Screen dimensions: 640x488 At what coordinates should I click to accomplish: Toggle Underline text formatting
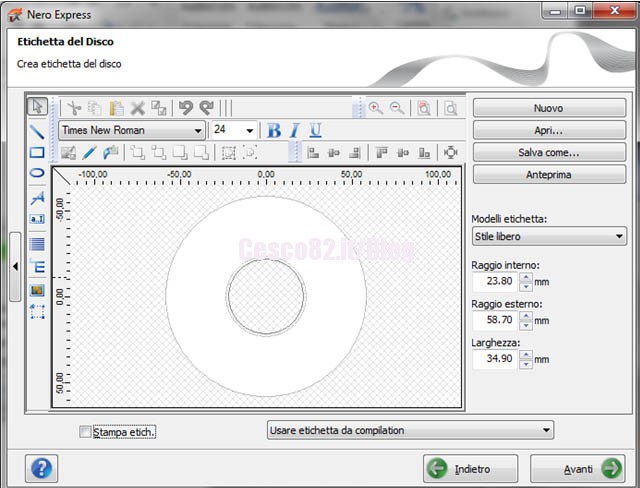(315, 131)
